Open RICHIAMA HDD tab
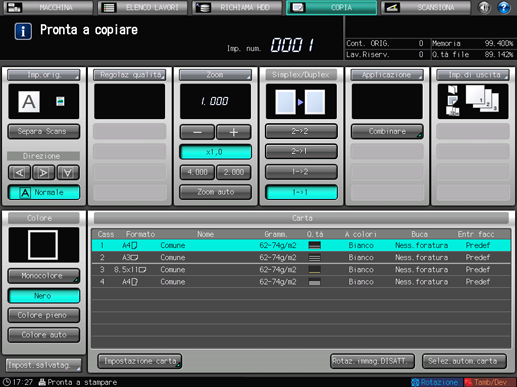Image resolution: width=517 pixels, height=387 pixels. pos(237,7)
